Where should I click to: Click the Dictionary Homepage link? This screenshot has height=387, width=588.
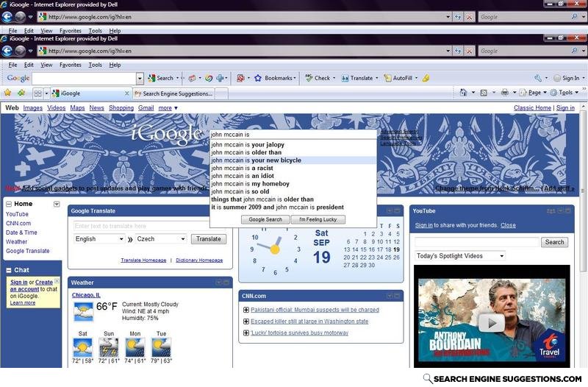pyautogui.click(x=199, y=260)
